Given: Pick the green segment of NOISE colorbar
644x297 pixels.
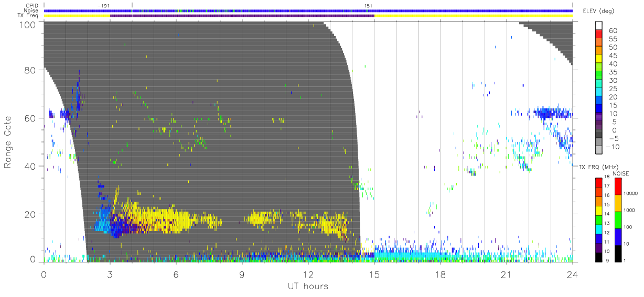Looking at the screenshot, I should point(617,220).
